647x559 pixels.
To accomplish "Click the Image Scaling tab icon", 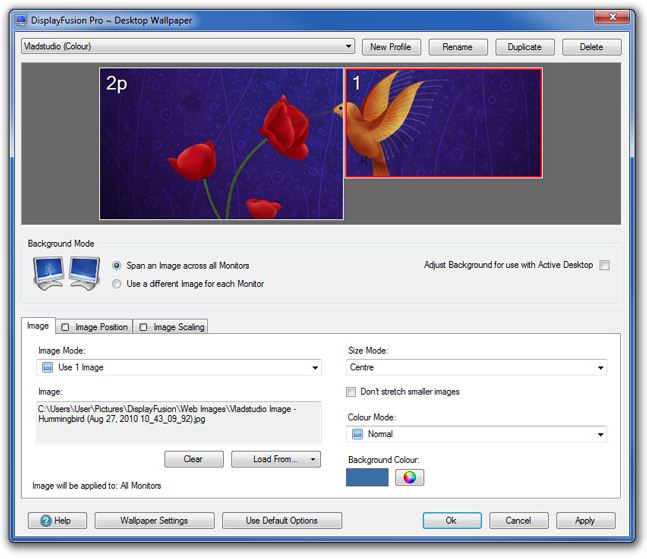I will pos(143,327).
